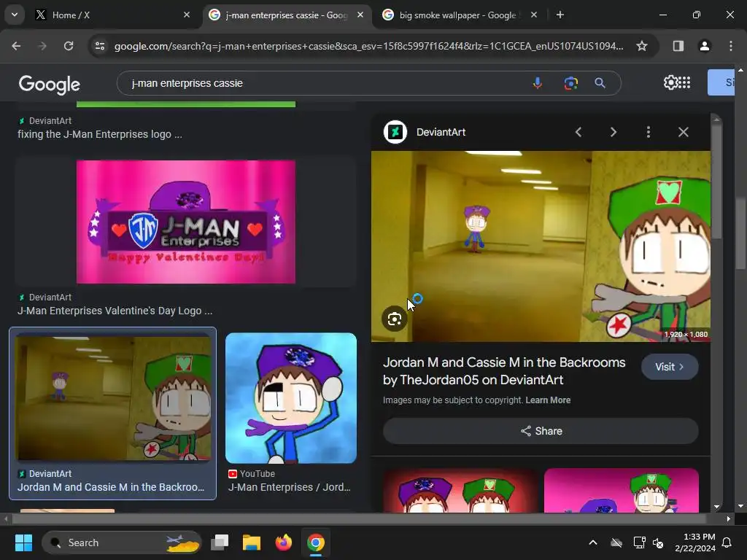The width and height of the screenshot is (747, 560).
Task: Close the big smoke wallpaper tab
Action: 533,15
